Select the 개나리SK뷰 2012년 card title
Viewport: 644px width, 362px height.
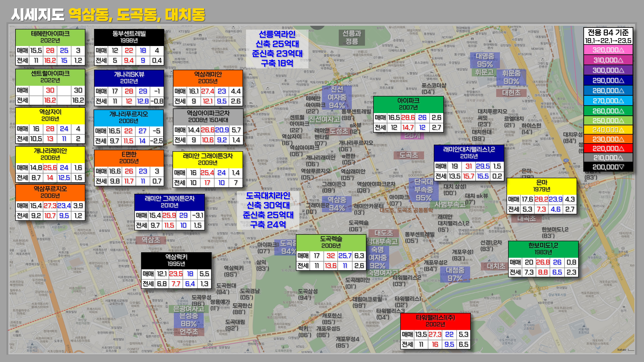pyautogui.click(x=129, y=78)
